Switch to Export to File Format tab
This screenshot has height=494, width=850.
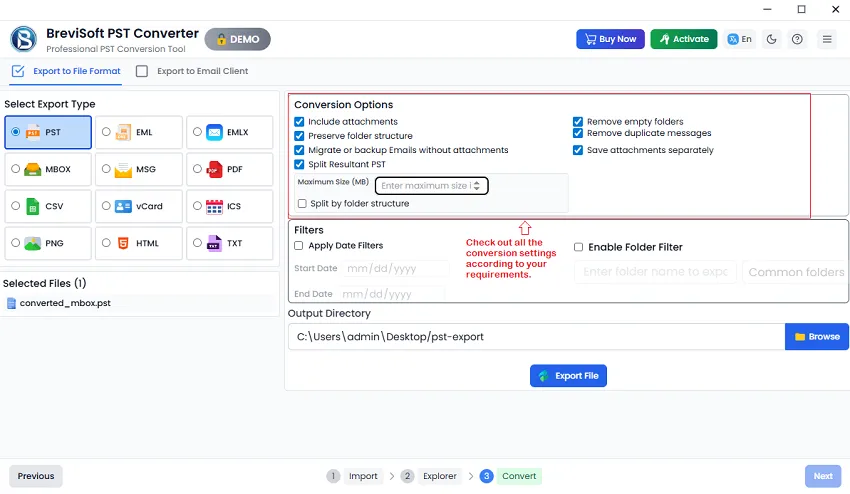point(66,71)
